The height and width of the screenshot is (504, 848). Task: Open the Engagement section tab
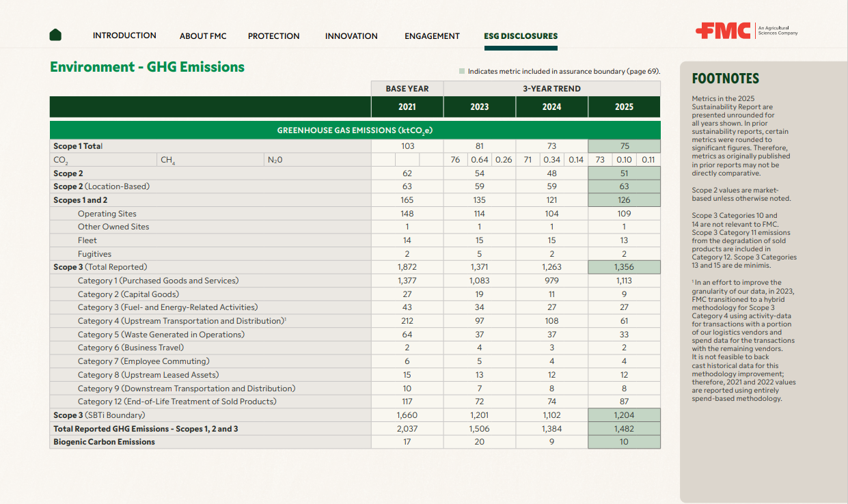click(x=432, y=36)
